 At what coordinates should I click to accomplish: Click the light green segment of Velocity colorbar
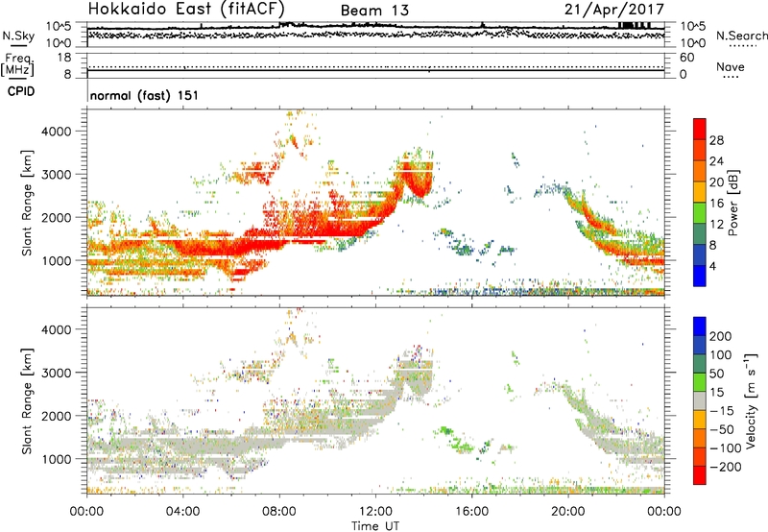pos(700,382)
